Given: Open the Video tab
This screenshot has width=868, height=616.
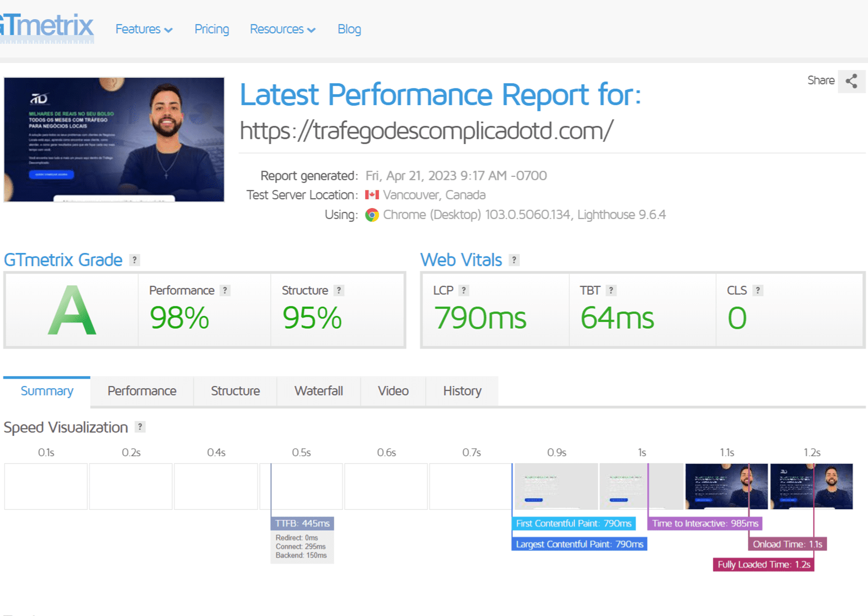Looking at the screenshot, I should [x=393, y=391].
